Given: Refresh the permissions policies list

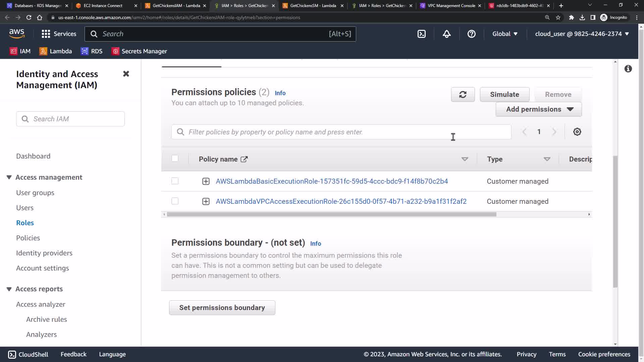Looking at the screenshot, I should tap(463, 95).
